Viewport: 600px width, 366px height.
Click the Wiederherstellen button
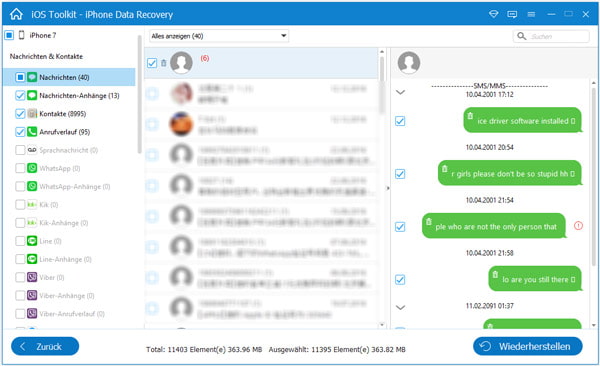(x=528, y=346)
